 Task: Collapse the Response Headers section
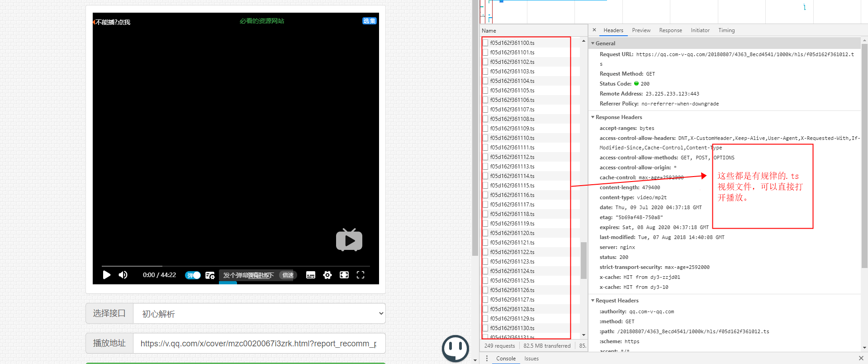pos(618,117)
